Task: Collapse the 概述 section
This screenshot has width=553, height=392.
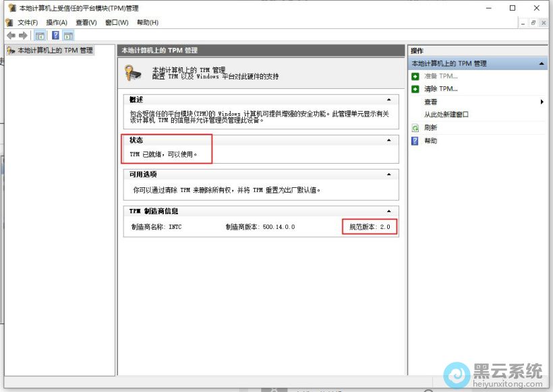Action: pos(388,100)
